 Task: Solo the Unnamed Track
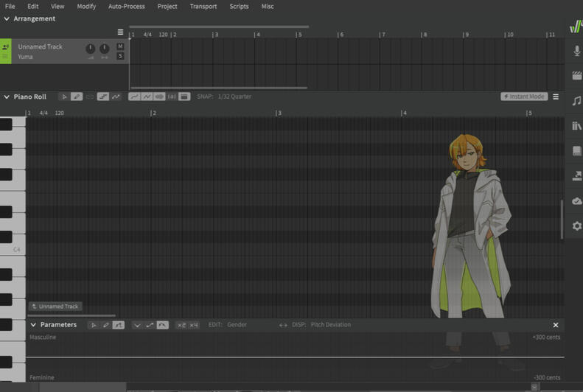pyautogui.click(x=120, y=56)
